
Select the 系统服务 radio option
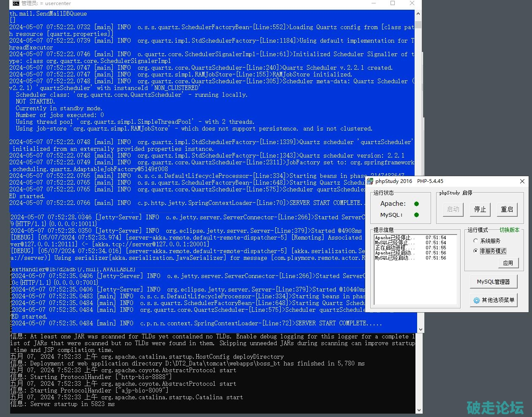tap(476, 241)
